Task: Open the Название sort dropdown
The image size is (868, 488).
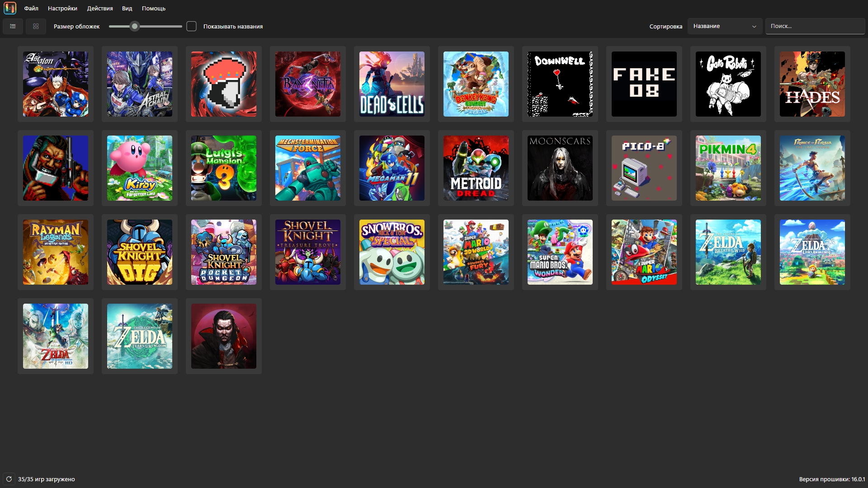Action: (724, 26)
